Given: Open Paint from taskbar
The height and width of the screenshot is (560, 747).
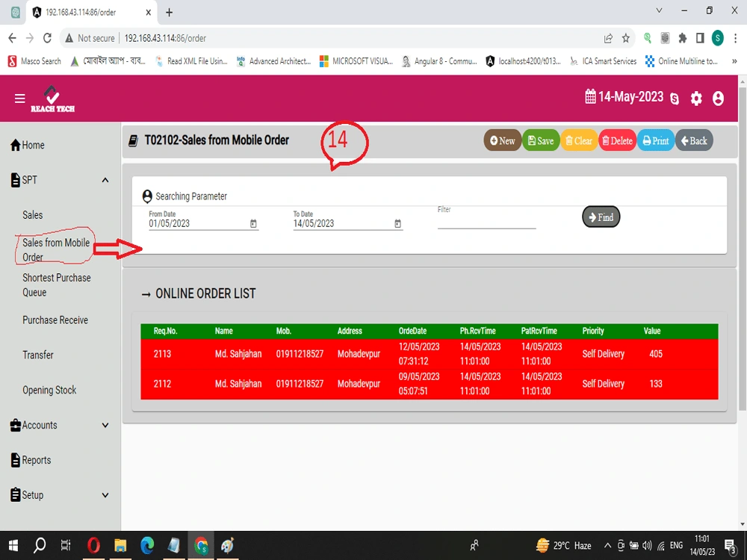Looking at the screenshot, I should [227, 545].
